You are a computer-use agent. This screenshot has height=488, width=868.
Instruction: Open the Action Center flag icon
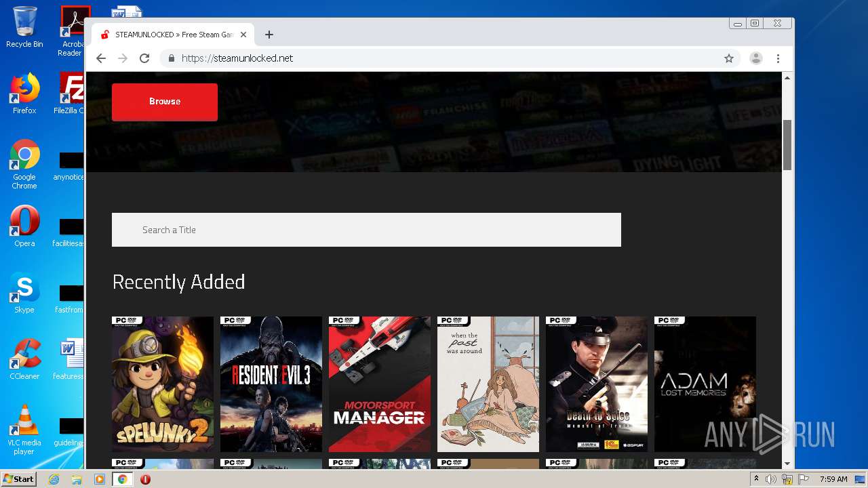(x=804, y=479)
